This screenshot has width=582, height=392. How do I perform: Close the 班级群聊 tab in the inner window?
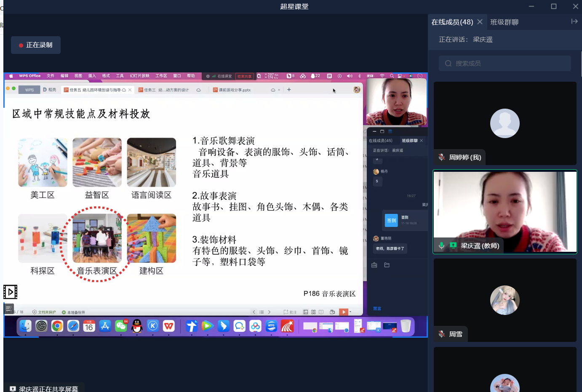click(421, 141)
